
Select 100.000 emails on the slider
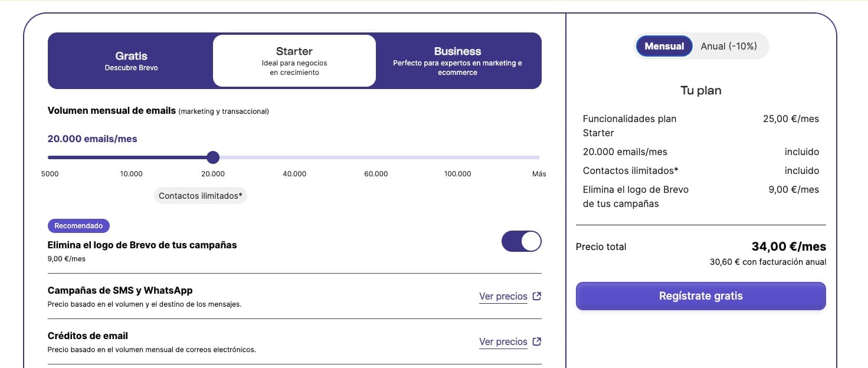[x=458, y=157]
